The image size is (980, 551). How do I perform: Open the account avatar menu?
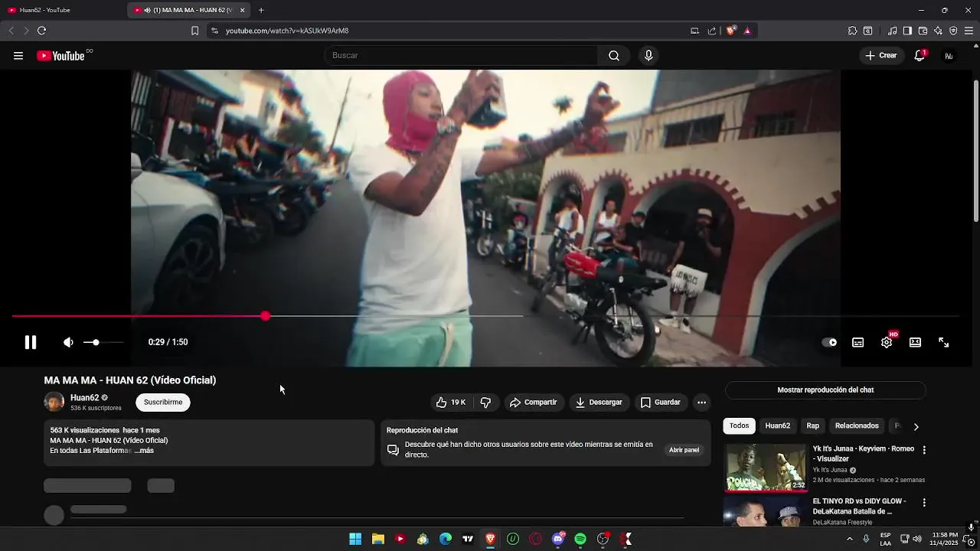point(949,55)
